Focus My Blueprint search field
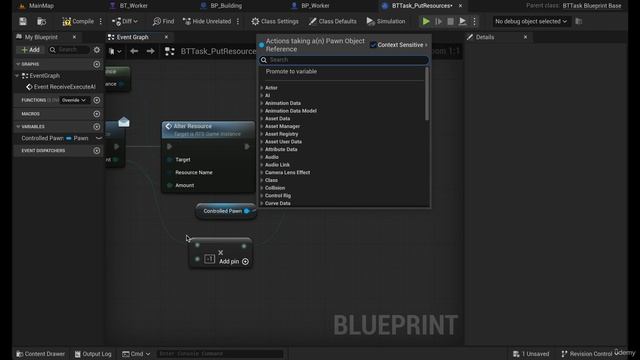Viewport: 640px width, 360px height. point(69,50)
